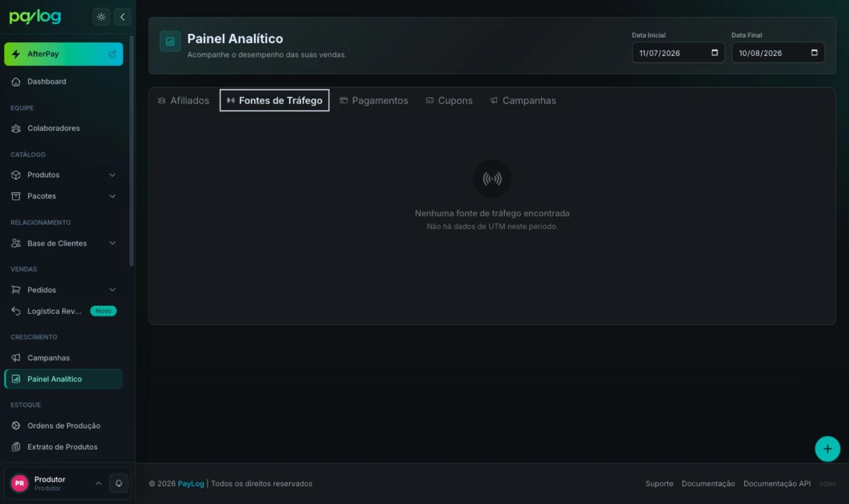
Task: Click the Colaboradores people icon
Action: (16, 128)
